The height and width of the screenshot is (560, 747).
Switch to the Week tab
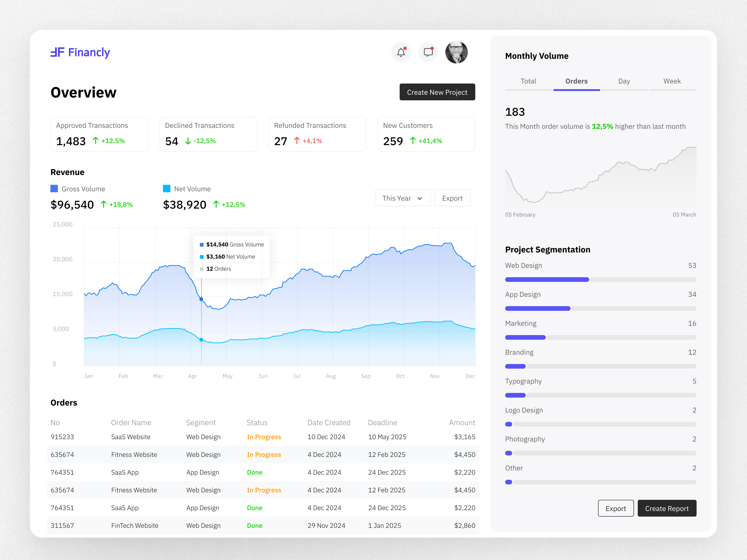[x=672, y=81]
